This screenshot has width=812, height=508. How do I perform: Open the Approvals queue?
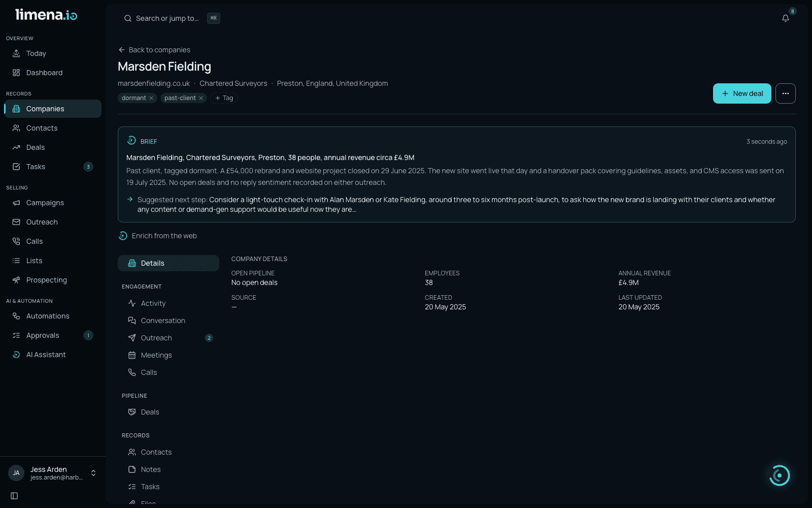tap(53, 335)
